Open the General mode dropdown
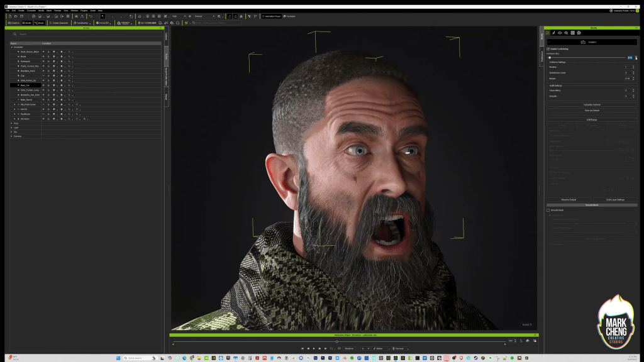 click(204, 16)
